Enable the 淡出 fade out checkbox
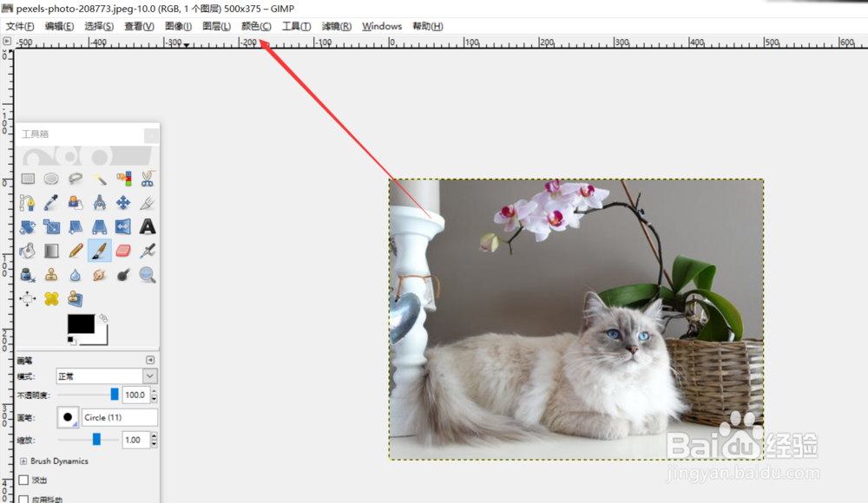Screen dimensions: 868x503 pos(23,480)
